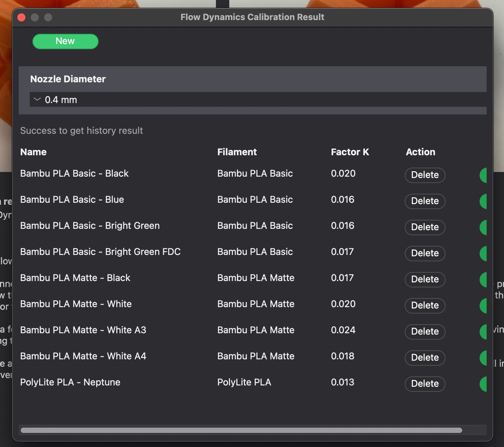Viewport: 504px width, 447px height.
Task: Click the Action column header
Action: coord(420,152)
